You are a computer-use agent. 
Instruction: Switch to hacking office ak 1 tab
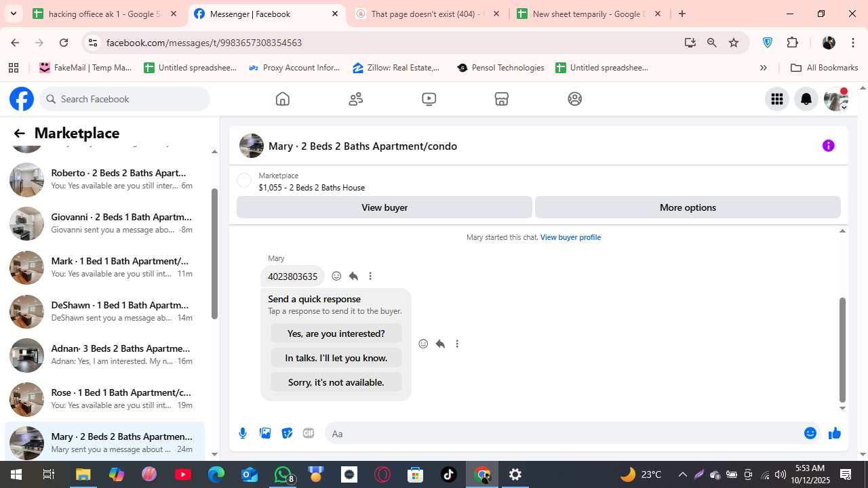(106, 14)
